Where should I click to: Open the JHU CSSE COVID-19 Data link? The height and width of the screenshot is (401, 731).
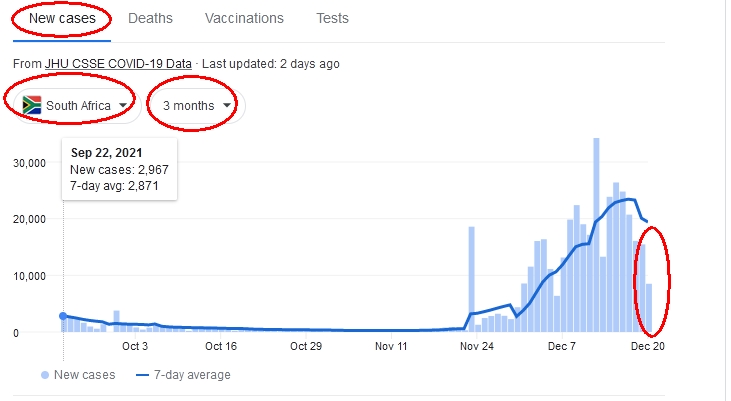tap(118, 64)
